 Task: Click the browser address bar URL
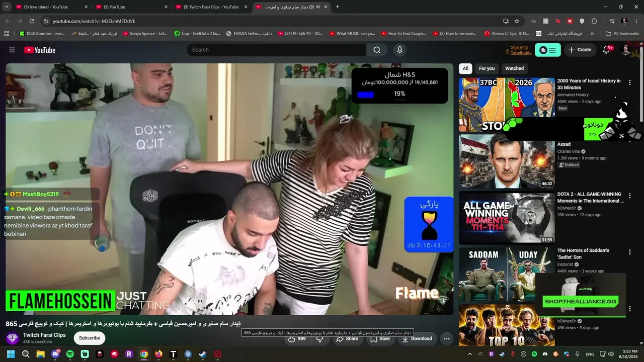click(x=94, y=21)
